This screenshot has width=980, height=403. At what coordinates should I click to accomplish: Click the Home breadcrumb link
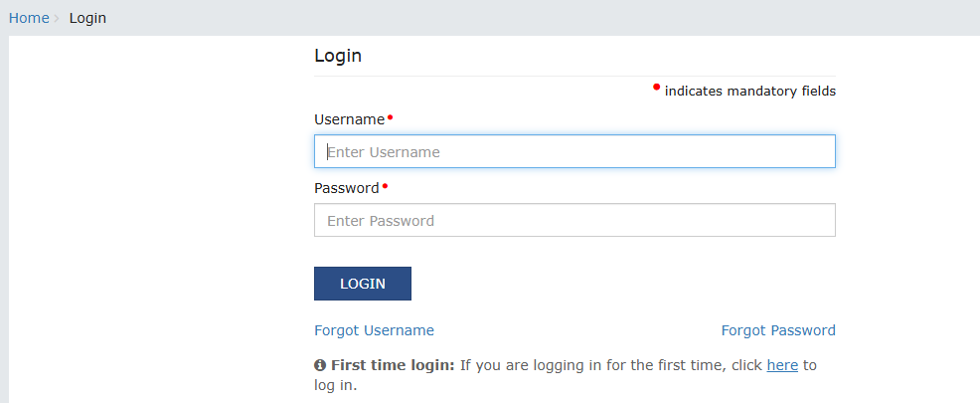(x=29, y=18)
